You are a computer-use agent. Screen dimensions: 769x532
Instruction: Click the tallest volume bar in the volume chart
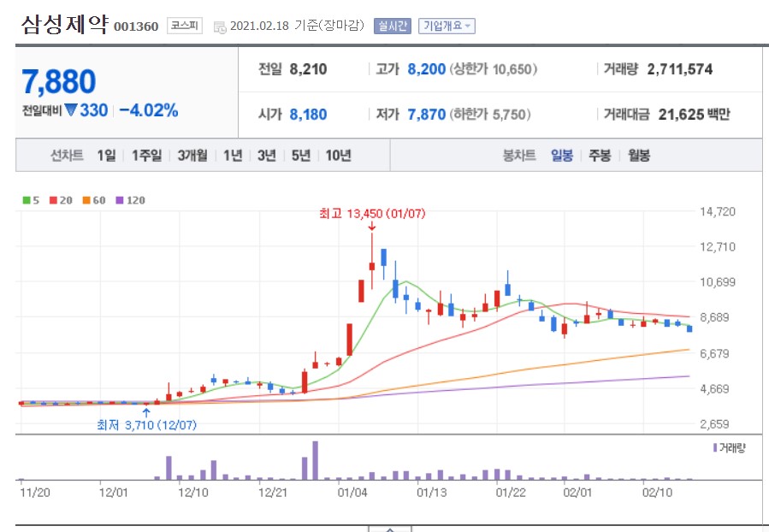click(x=316, y=460)
